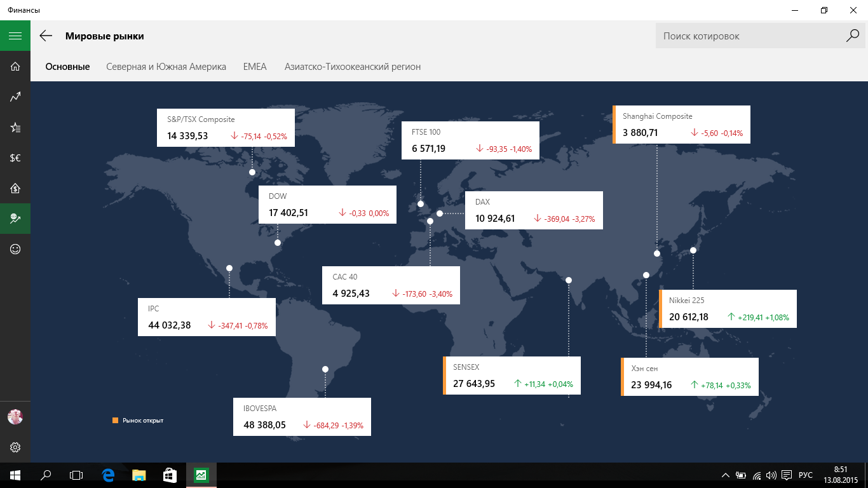Open the Feedback smiley icon
Screen dimensions: 868x488
[x=15, y=249]
